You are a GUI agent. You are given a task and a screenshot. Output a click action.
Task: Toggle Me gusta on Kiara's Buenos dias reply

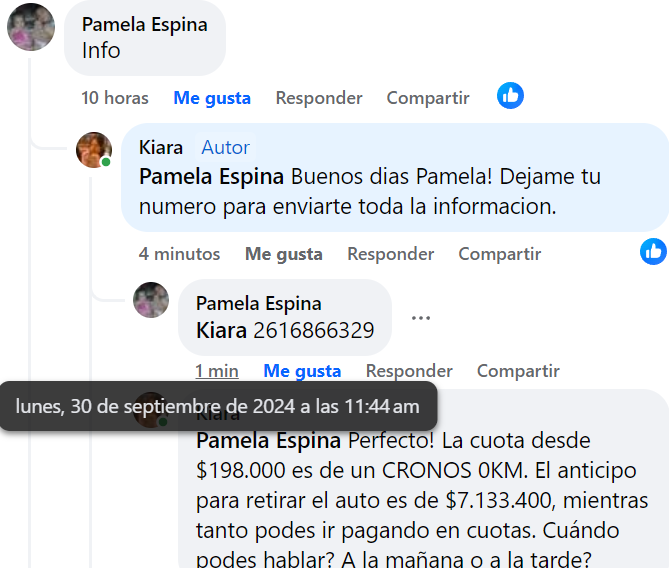tap(284, 254)
